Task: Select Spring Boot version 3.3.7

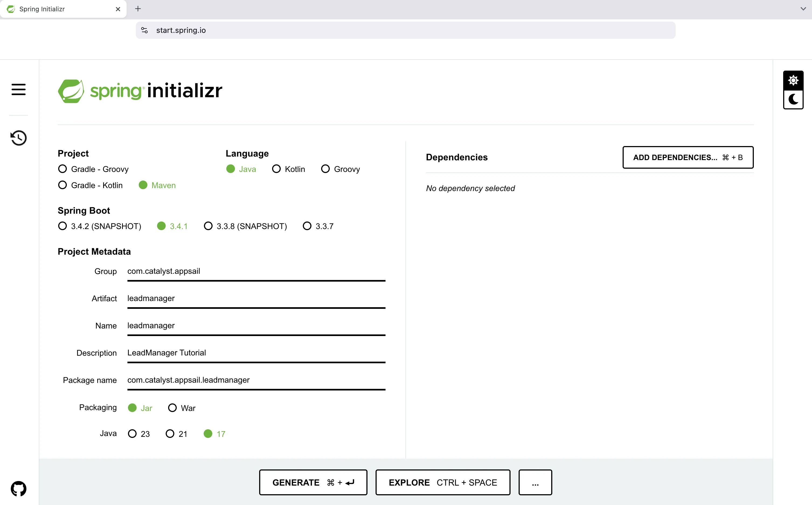Action: (307, 226)
